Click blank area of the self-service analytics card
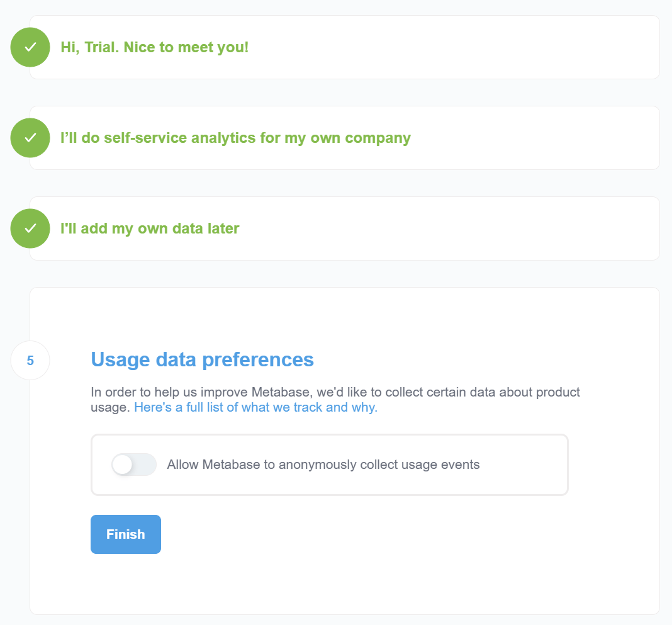 [535, 138]
